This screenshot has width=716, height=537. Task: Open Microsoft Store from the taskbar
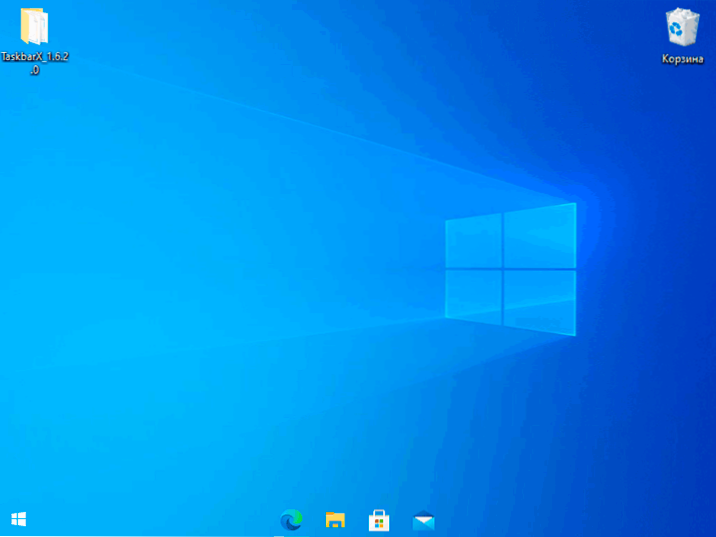click(379, 520)
